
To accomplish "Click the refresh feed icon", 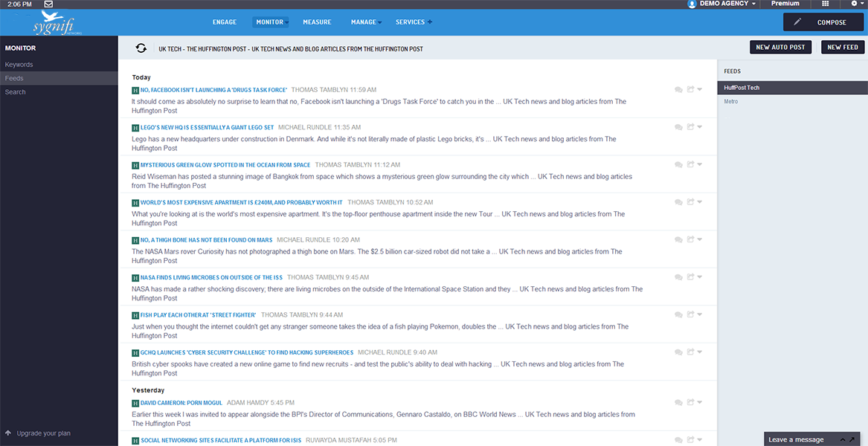I will (x=141, y=48).
